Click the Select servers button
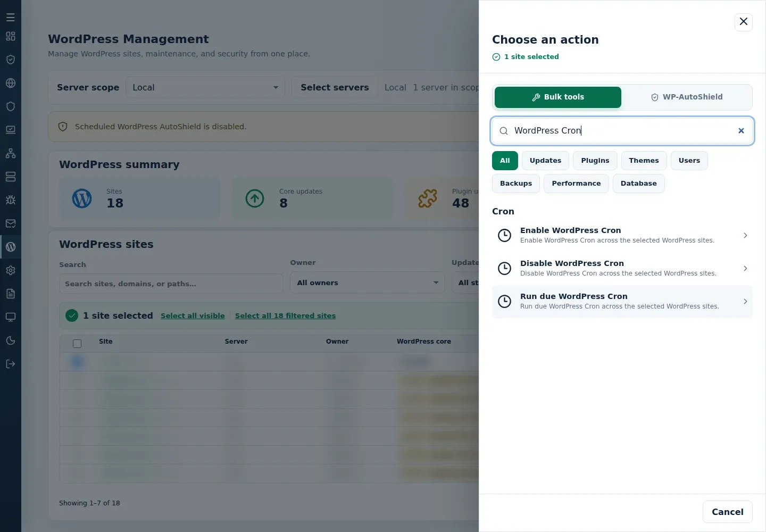 pyautogui.click(x=335, y=87)
